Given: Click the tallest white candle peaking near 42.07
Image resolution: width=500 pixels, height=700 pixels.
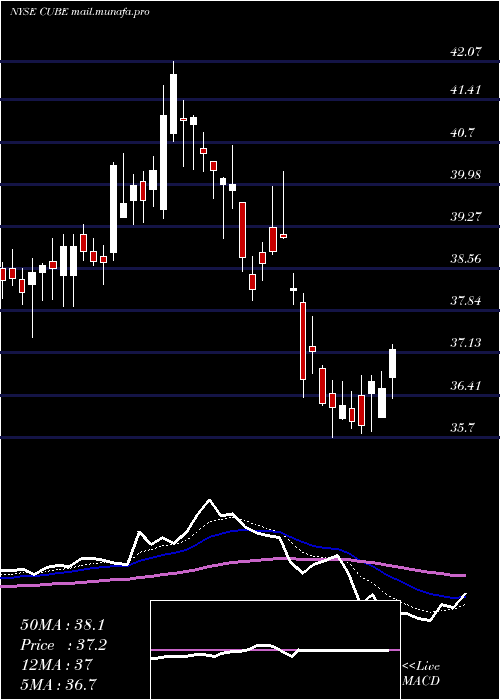Looking at the screenshot, I should pos(173,102).
